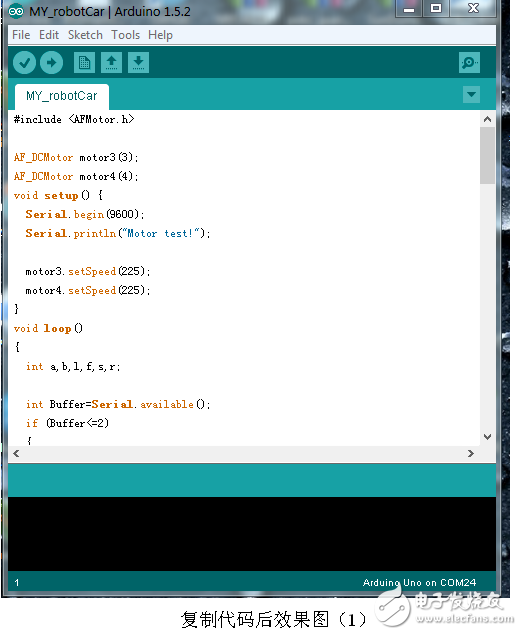Click the Upload arrow icon

point(51,63)
